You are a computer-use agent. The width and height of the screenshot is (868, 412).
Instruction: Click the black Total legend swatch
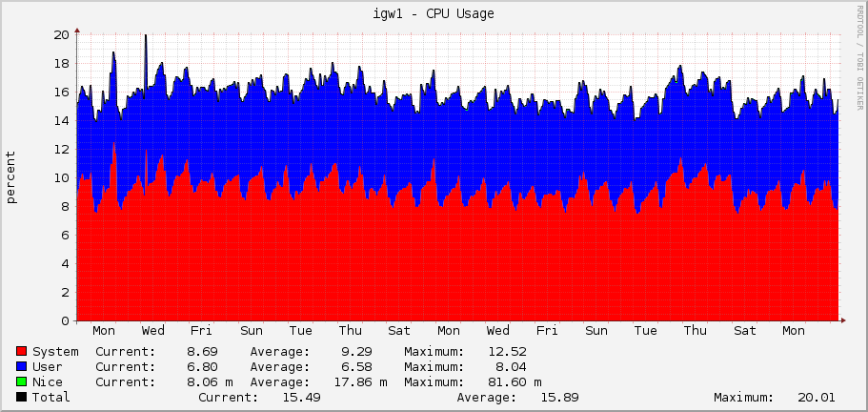pos(22,397)
